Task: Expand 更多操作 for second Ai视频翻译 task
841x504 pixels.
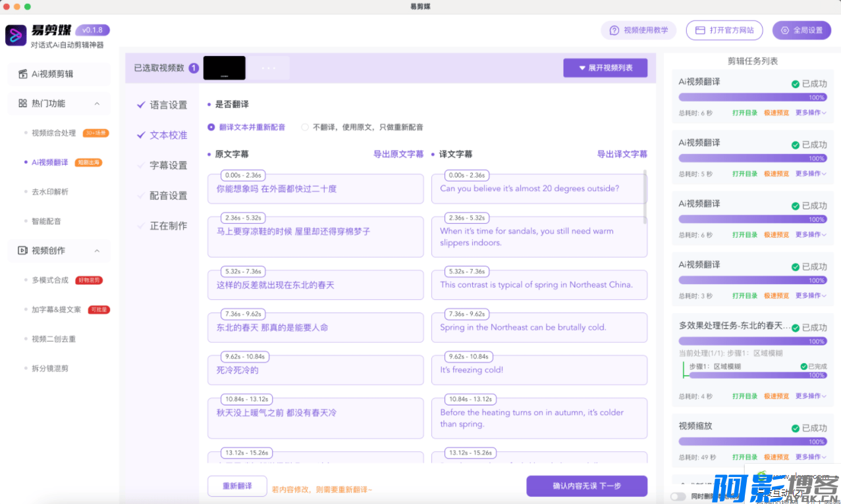Action: [811, 174]
